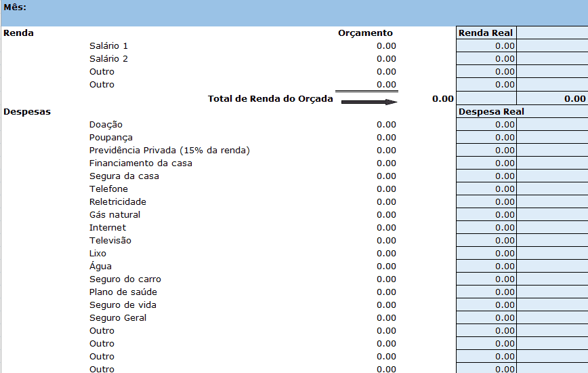Click the 'Seguro do carro' label
This screenshot has width=588, height=373.
pos(125,279)
